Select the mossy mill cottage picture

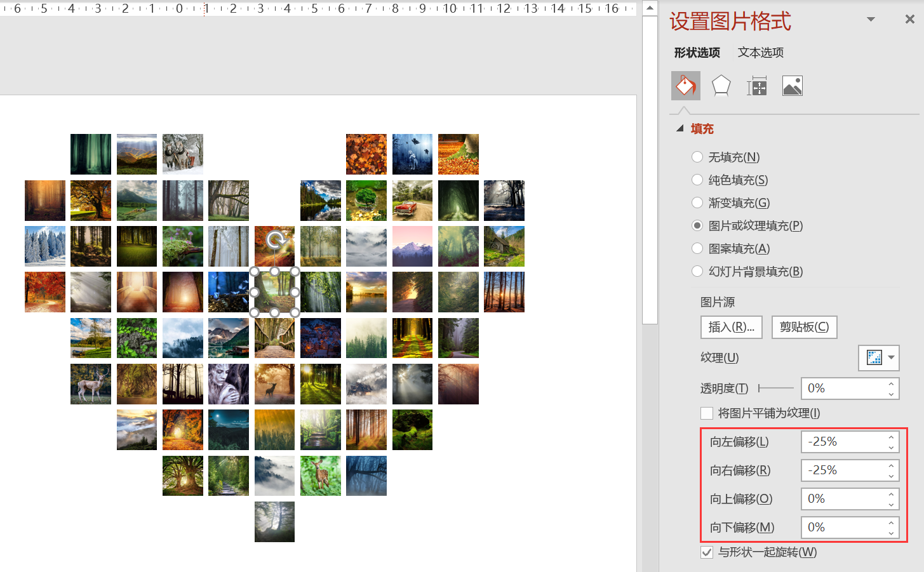pyautogui.click(x=504, y=246)
